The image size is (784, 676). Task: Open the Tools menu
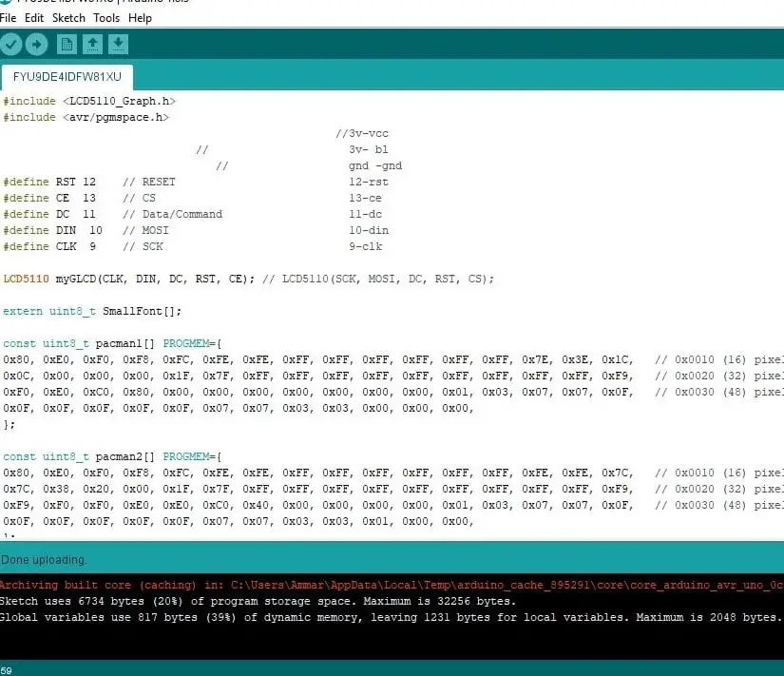(106, 18)
